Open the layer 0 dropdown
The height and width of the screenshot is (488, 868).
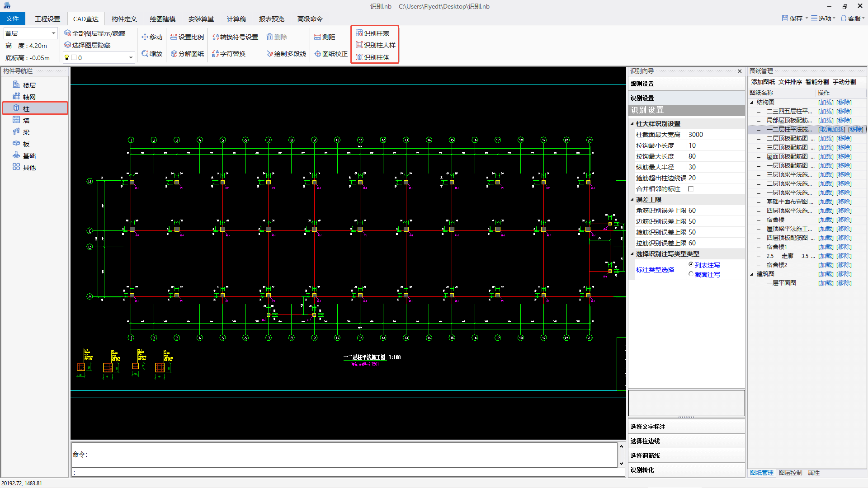131,57
